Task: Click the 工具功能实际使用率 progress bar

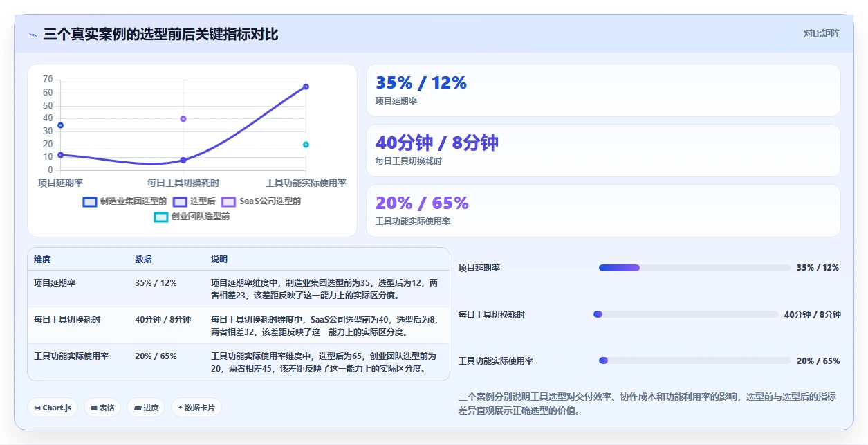Action: [695, 361]
